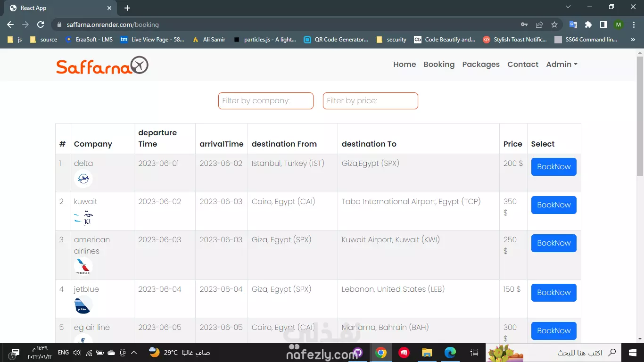Close the React App tab
Viewport: 644px width, 362px height.
[x=109, y=8]
